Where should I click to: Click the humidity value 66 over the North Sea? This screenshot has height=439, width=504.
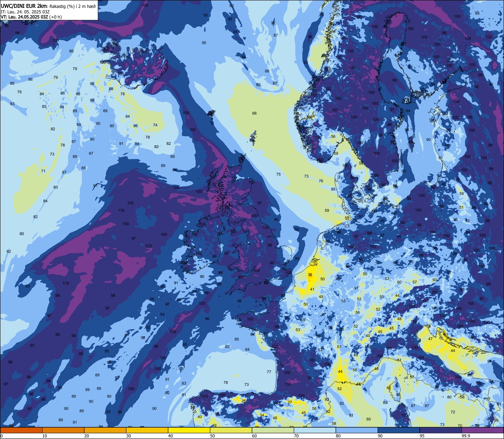254,113
